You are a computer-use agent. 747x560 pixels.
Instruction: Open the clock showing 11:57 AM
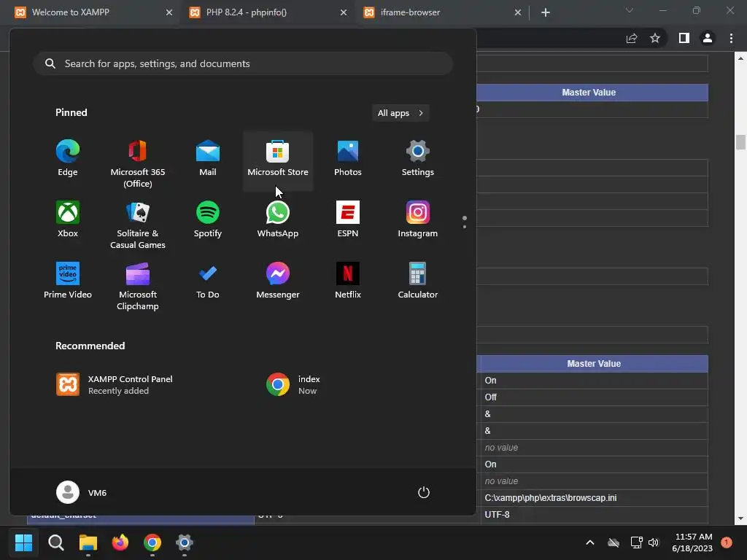692,542
